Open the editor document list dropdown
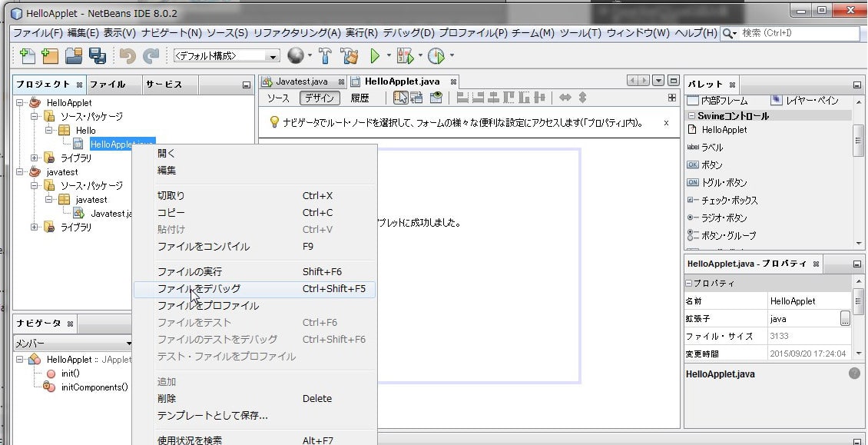Viewport: 868px width, 445px height. (658, 81)
